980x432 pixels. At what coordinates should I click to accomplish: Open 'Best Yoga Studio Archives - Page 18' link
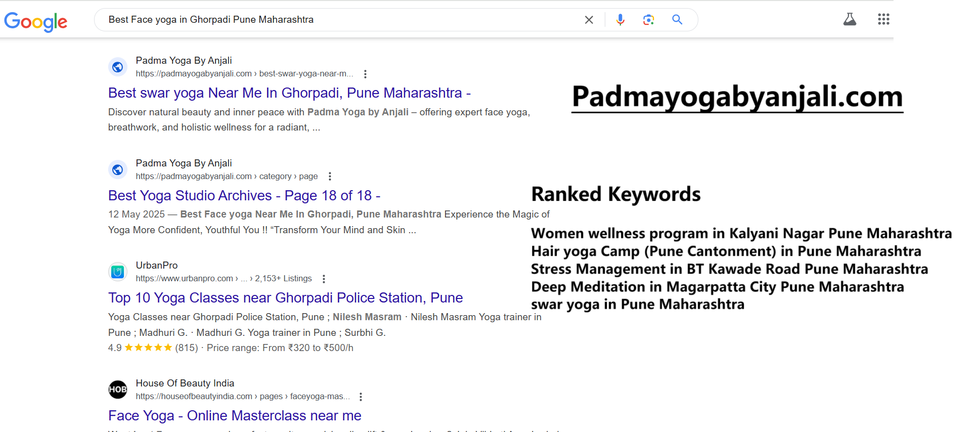244,196
